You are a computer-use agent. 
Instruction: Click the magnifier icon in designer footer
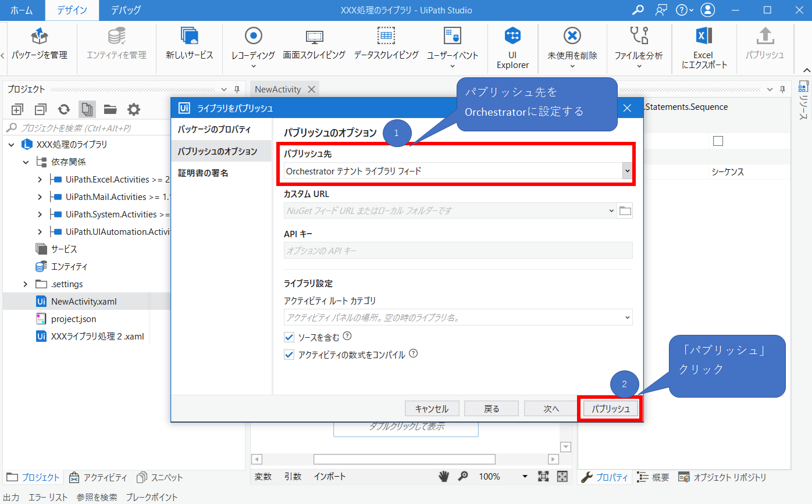click(463, 477)
